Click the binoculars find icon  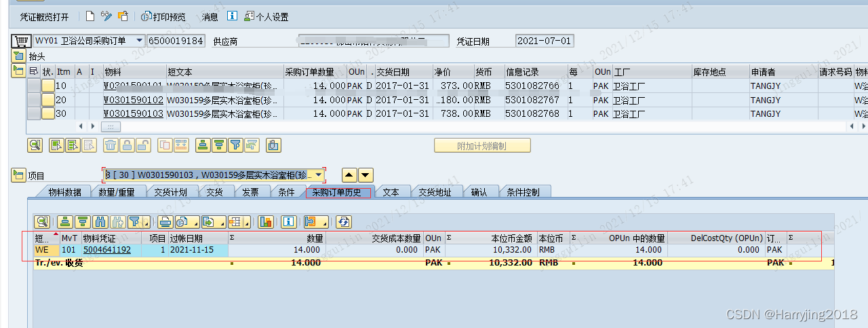(100, 221)
